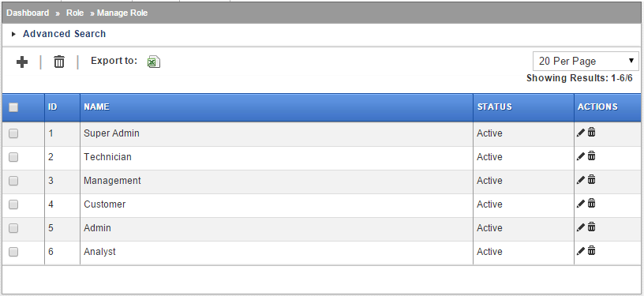Check the Super Admin row checkbox
Image resolution: width=644 pixels, height=296 pixels.
coord(13,133)
